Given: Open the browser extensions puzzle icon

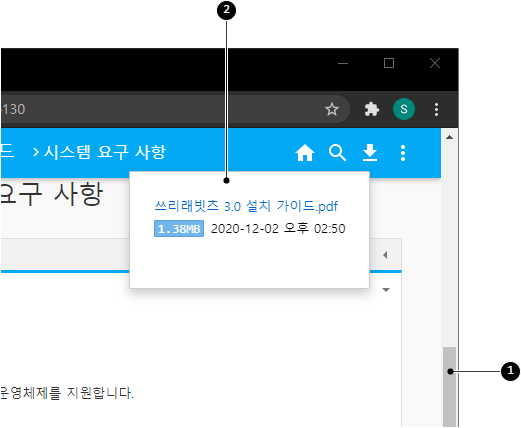Looking at the screenshot, I should coord(371,109).
